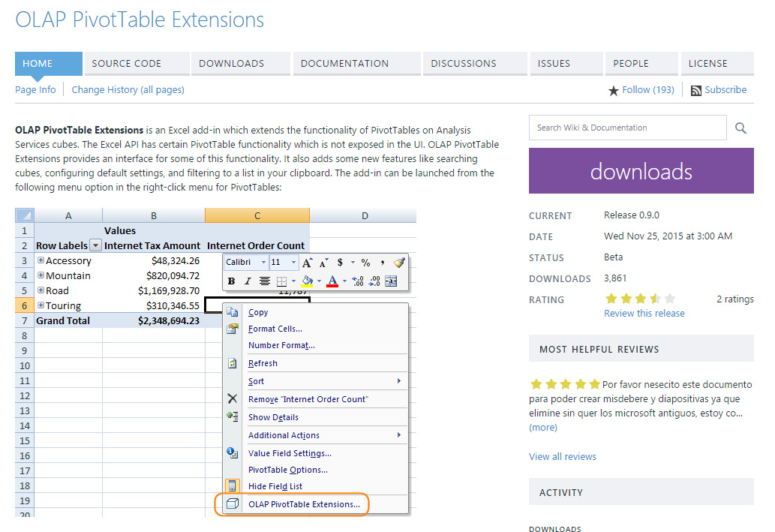Open View all reviews link
The height and width of the screenshot is (532, 775).
click(562, 456)
